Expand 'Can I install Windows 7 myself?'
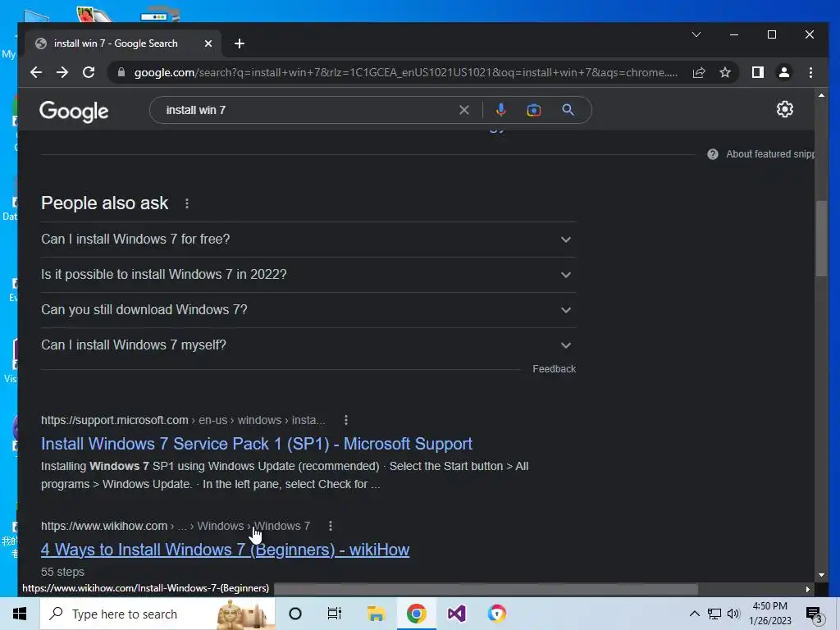 pos(308,345)
